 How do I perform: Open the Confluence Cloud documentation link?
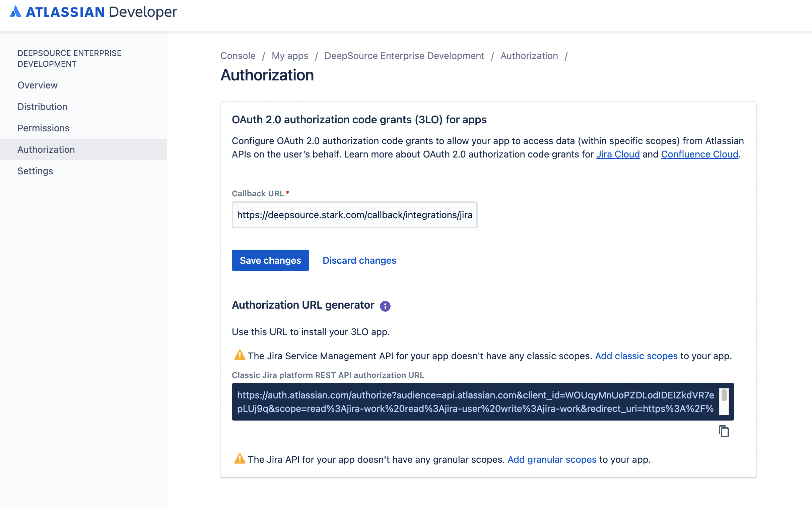699,154
